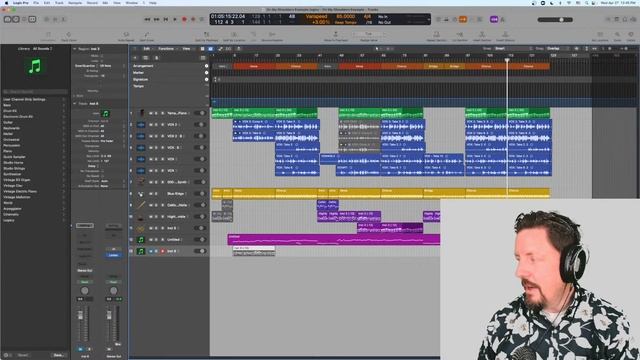Click the Go to Beginning transport button
Image resolution: width=640 pixels, height=360 pixels.
click(166, 19)
